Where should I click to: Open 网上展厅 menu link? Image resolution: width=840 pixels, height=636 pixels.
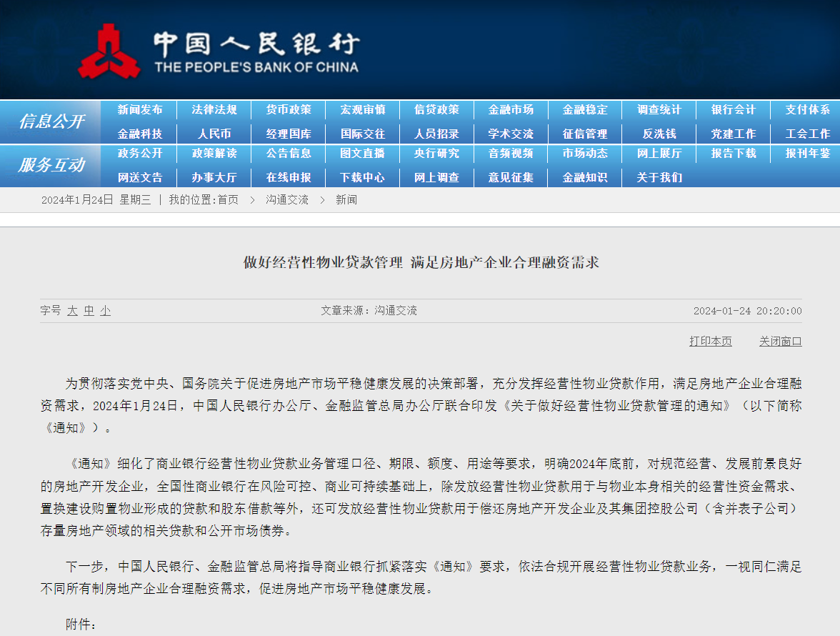659,153
